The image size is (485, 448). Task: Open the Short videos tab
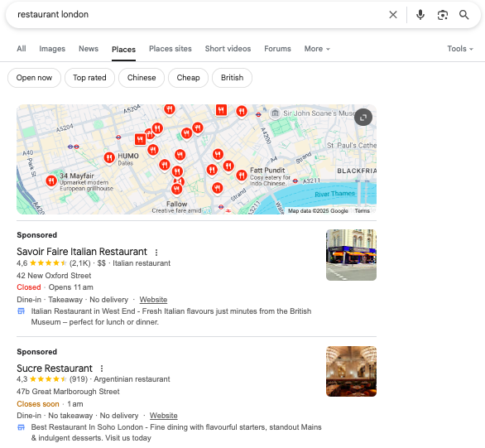tap(228, 49)
